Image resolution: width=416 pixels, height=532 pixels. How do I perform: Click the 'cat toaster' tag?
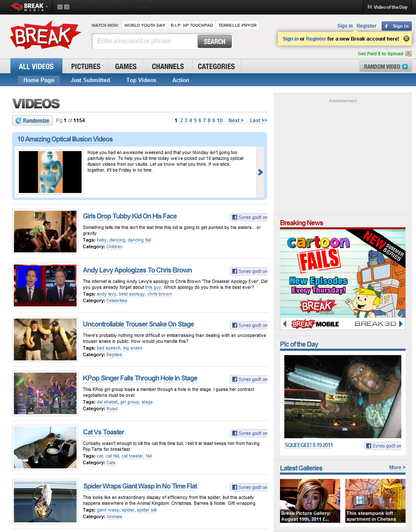[x=132, y=456]
